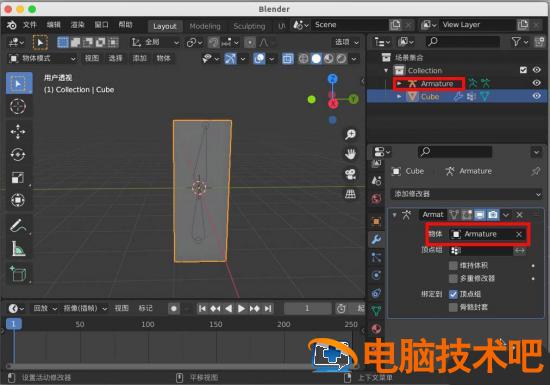Viewport: 550px width, 385px height.
Task: Toggle the camera view icon
Action: click(350, 174)
